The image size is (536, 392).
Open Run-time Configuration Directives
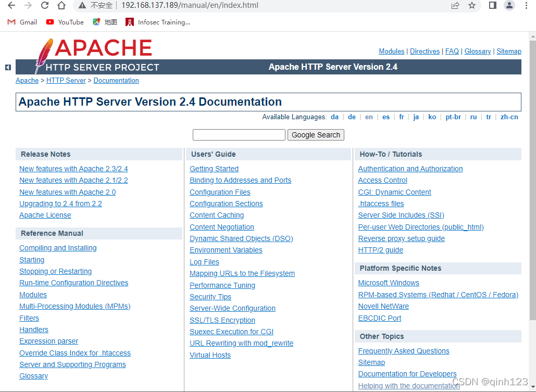[73, 283]
